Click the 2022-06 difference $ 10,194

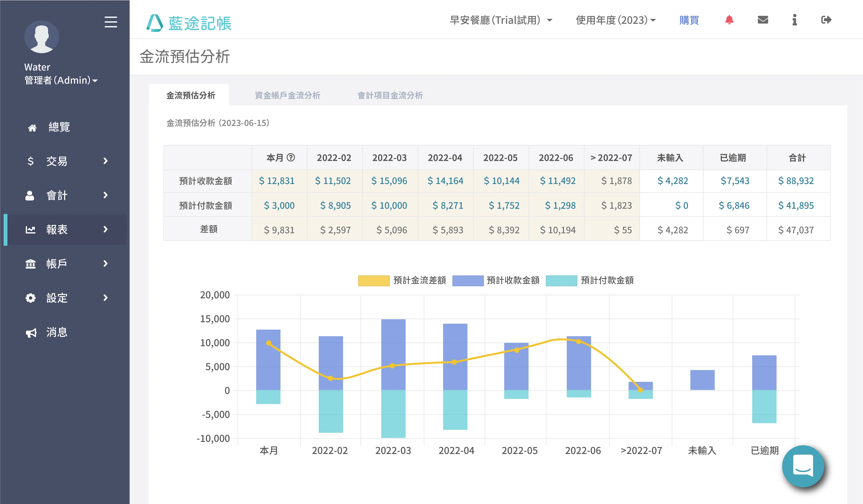[558, 230]
